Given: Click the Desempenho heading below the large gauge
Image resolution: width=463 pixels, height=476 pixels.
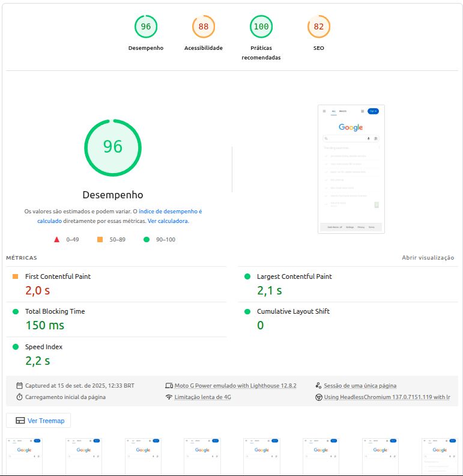Looking at the screenshot, I should [x=113, y=195].
